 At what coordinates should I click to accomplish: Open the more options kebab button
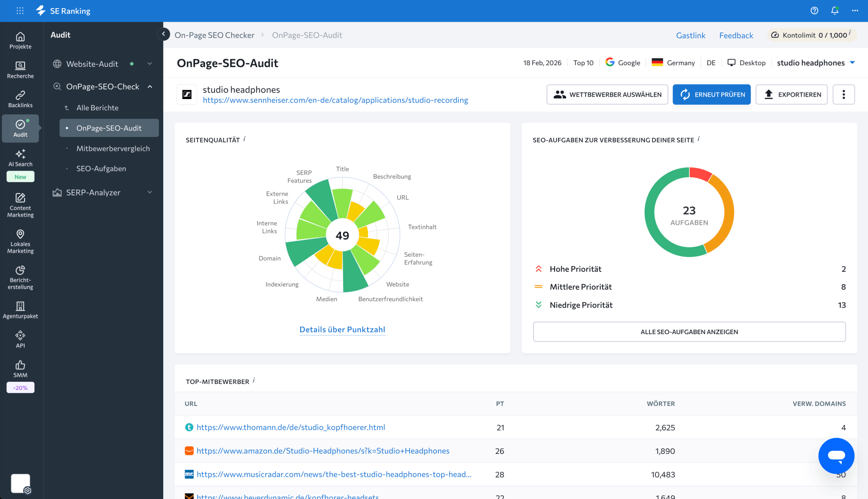(x=843, y=94)
